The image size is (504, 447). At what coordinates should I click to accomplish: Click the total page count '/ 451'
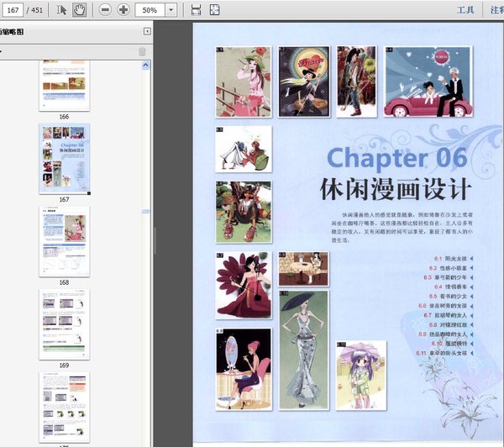[x=34, y=10]
